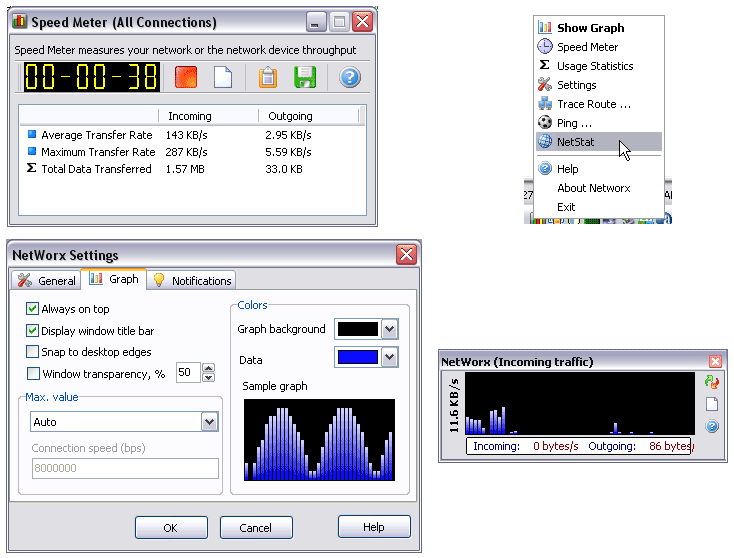This screenshot has height=558, width=734.
Task: Uncheck Always on top
Action: pos(32,308)
